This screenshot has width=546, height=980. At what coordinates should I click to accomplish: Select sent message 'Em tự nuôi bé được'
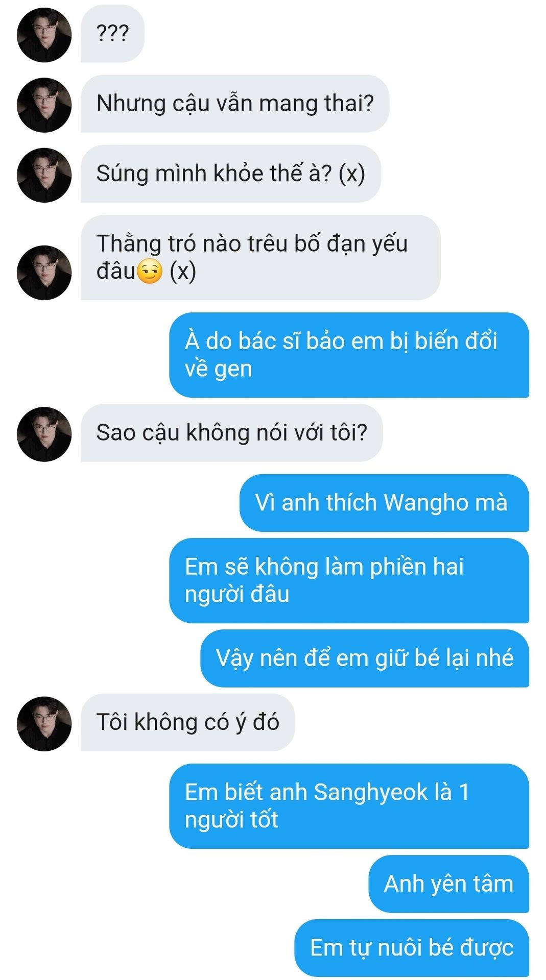point(412,948)
